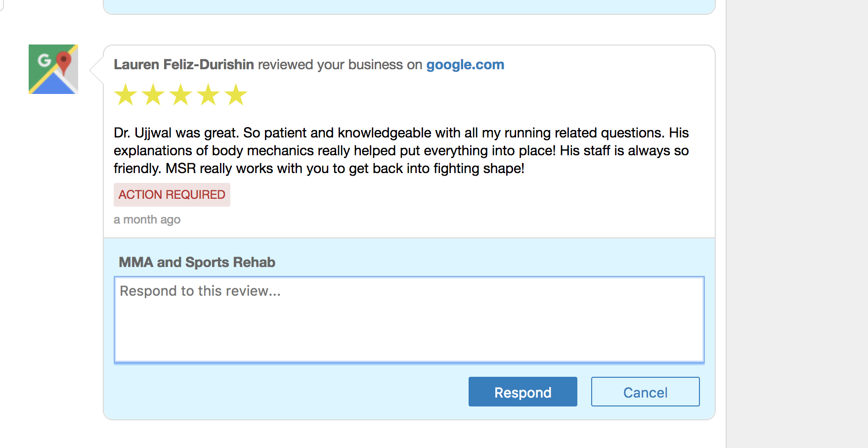Select the fifth yellow rating star
868x448 pixels.
pos(236,94)
